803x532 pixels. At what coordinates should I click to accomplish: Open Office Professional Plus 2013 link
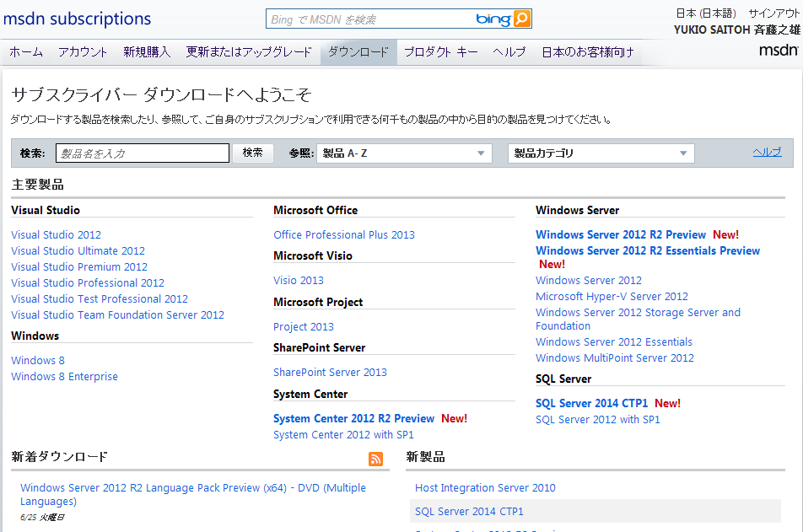coord(344,235)
